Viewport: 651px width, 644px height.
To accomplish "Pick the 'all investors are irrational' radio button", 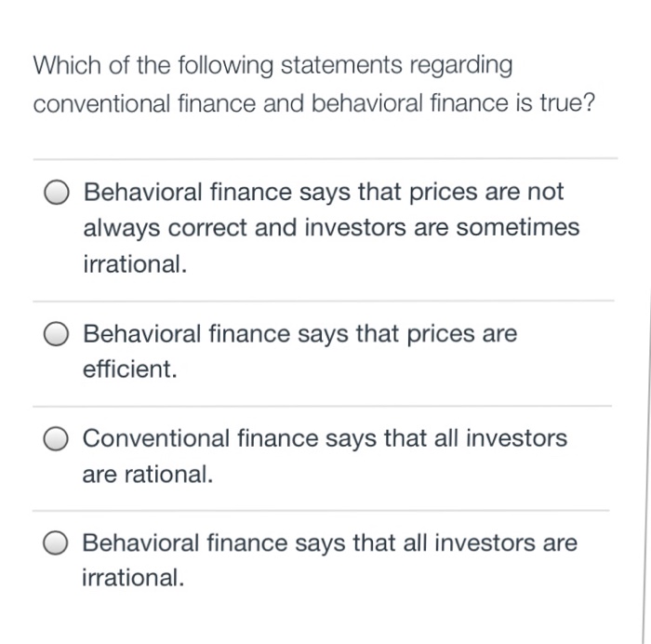I will pos(59,544).
